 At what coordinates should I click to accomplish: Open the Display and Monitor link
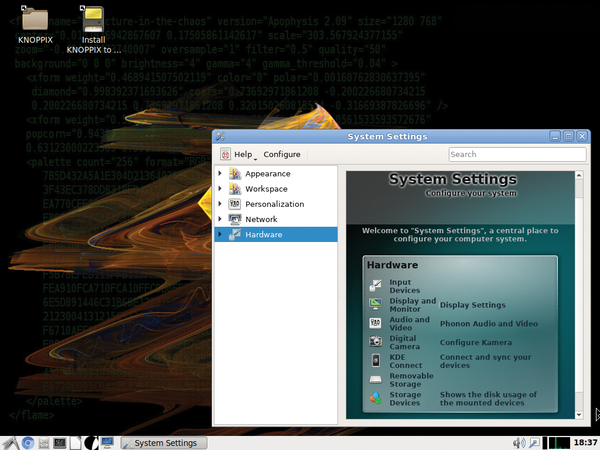pos(412,305)
